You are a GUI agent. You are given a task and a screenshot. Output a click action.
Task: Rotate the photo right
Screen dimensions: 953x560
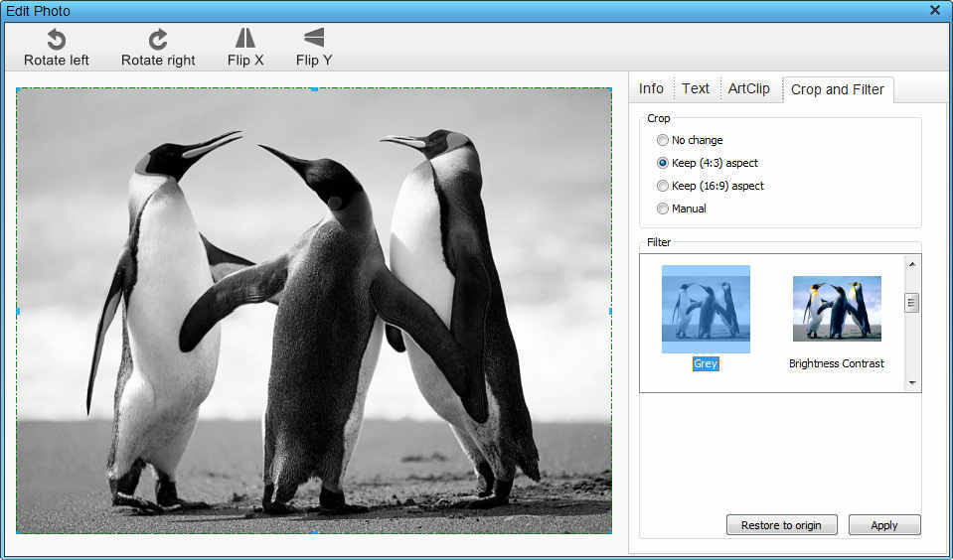pos(158,48)
